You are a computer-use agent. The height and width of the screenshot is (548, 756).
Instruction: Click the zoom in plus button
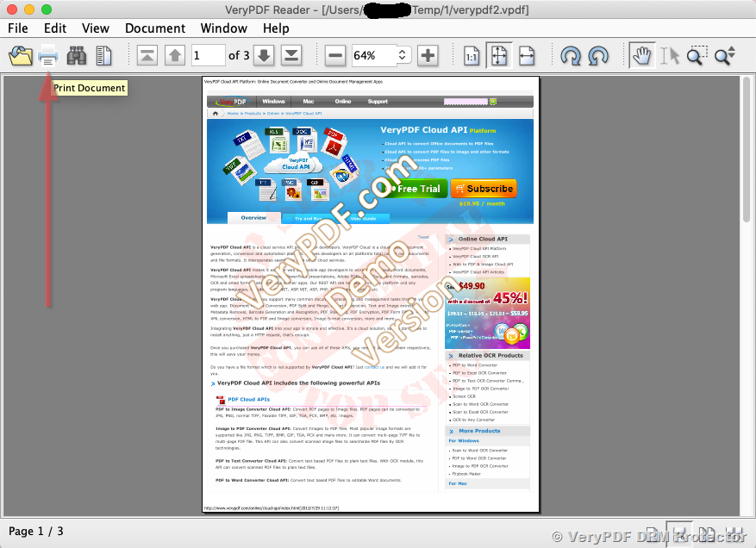coord(428,56)
